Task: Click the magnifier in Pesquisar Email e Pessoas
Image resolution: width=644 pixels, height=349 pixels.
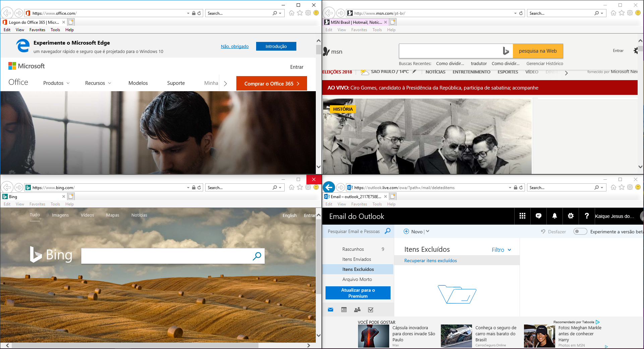Action: [x=388, y=231]
